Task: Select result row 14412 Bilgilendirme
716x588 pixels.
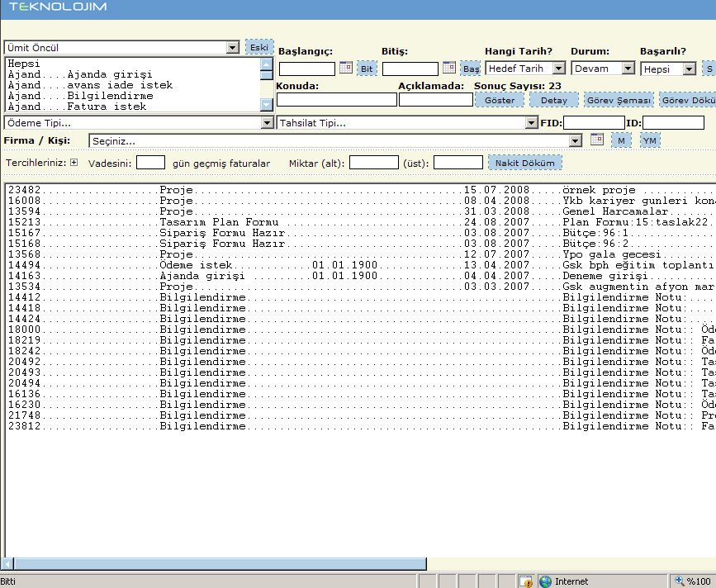Action: pos(361,297)
